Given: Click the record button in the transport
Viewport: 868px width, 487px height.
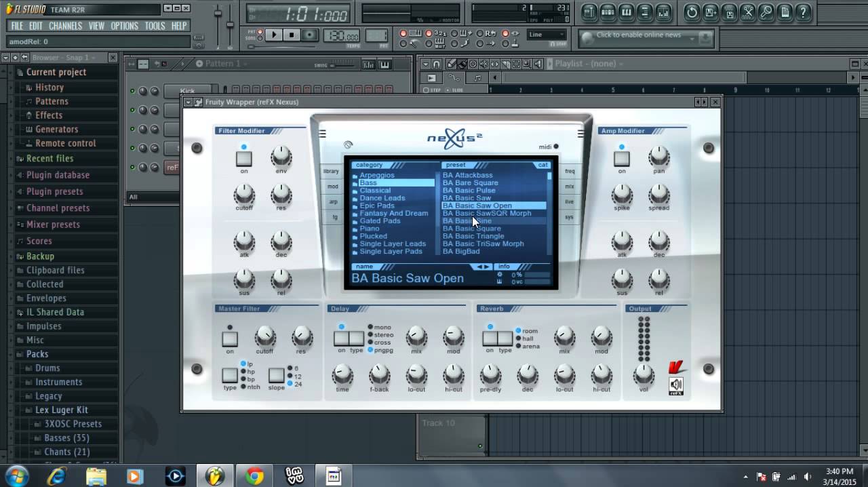Looking at the screenshot, I should [310, 35].
